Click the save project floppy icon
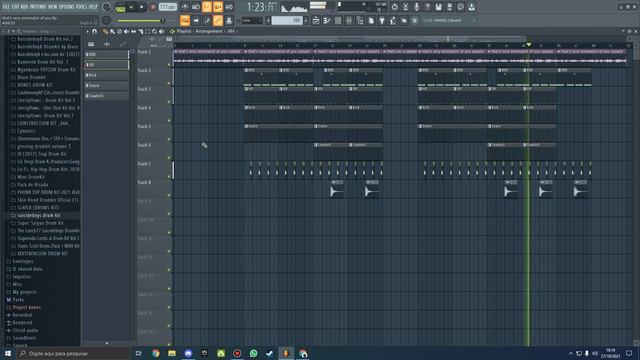This screenshot has width=640, height=360. pos(439,7)
